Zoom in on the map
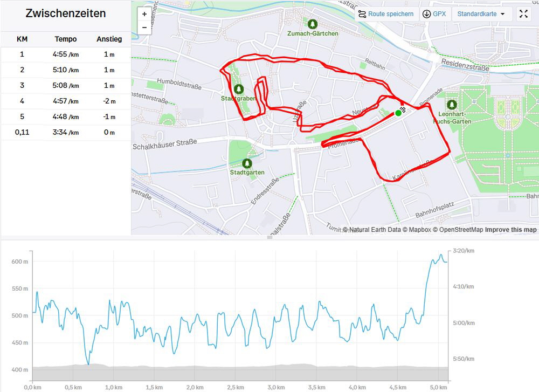539x392 pixels. [144, 15]
